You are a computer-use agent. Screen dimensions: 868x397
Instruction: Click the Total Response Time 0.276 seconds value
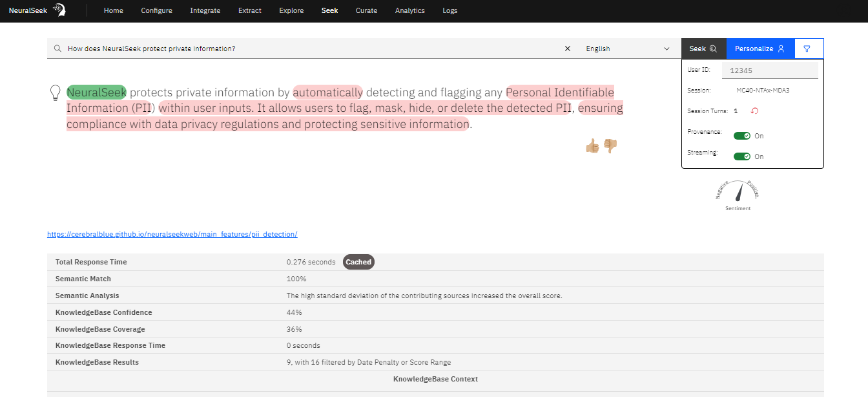311,262
